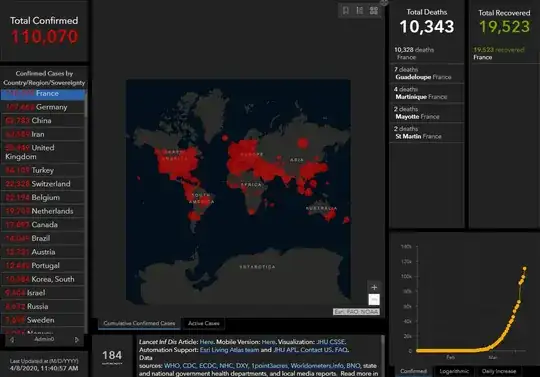Open the Esri Living Atlas team link
540x377 pixels.
click(229, 350)
